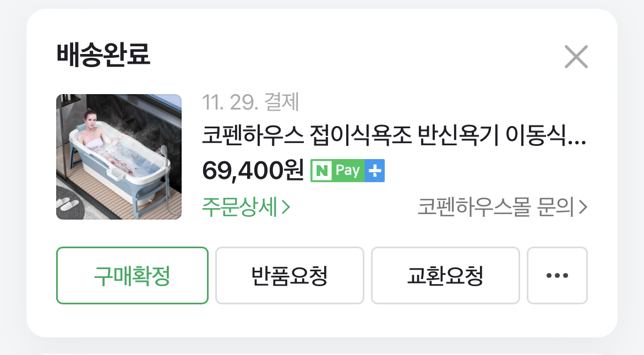644x355 pixels.
Task: Click the 11. 29. 결제 payment date
Action: pyautogui.click(x=250, y=102)
